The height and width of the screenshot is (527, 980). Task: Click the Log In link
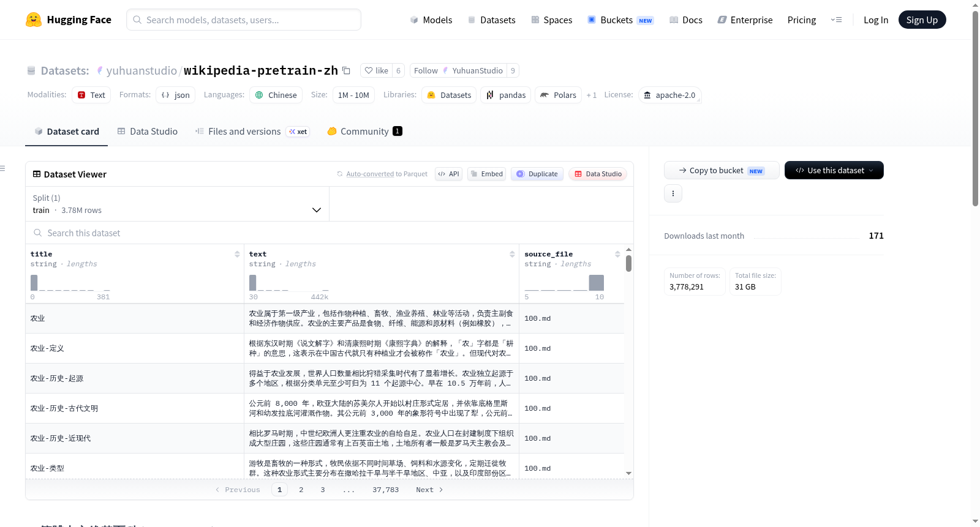876,20
